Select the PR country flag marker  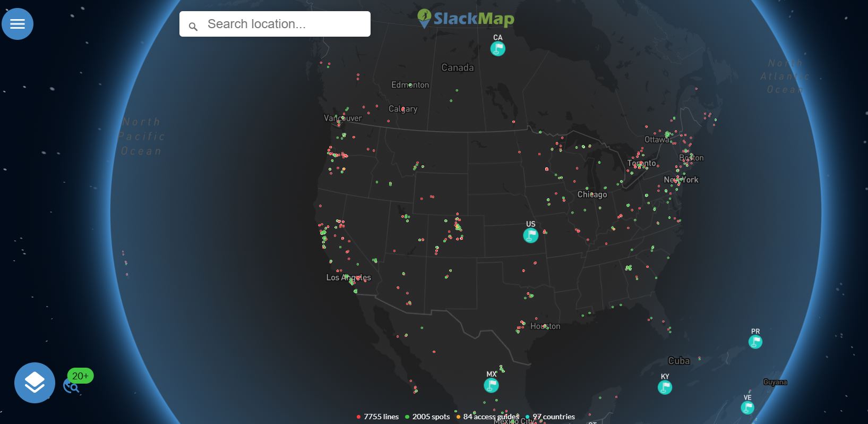pyautogui.click(x=755, y=342)
